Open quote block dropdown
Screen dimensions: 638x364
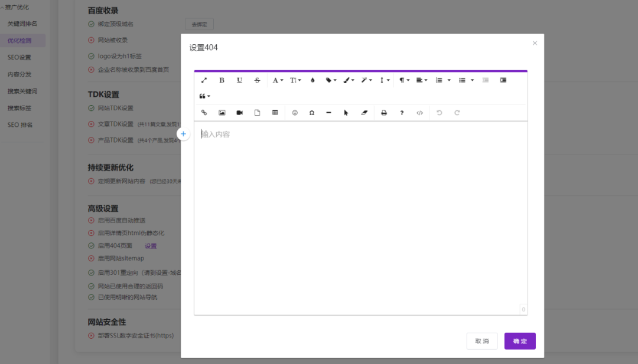pos(204,96)
